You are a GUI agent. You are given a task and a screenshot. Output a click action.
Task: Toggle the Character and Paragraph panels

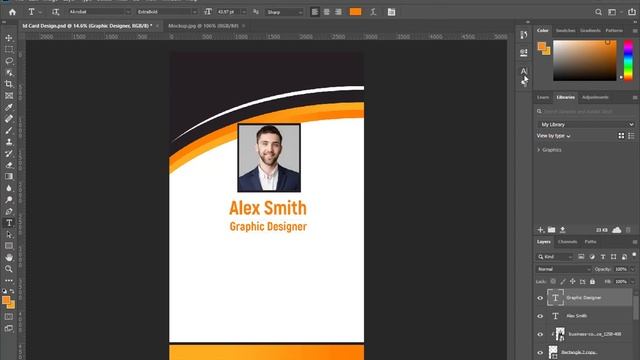pyautogui.click(x=391, y=12)
